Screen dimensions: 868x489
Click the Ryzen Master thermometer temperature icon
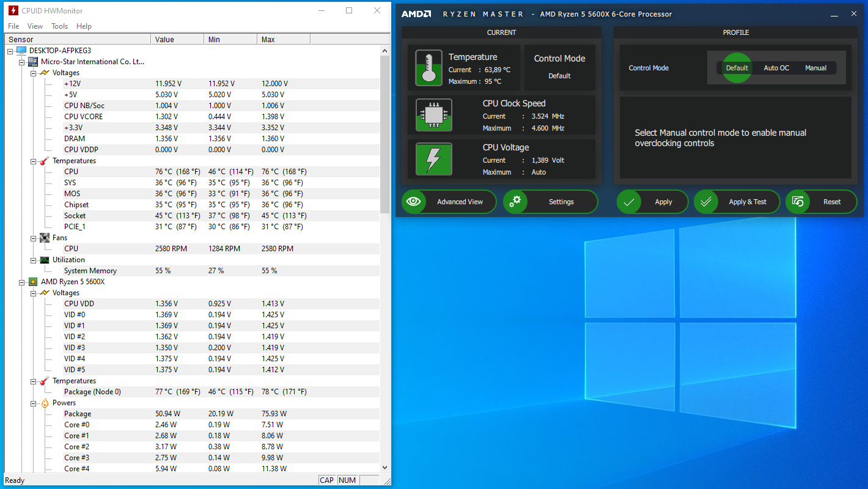(x=428, y=68)
